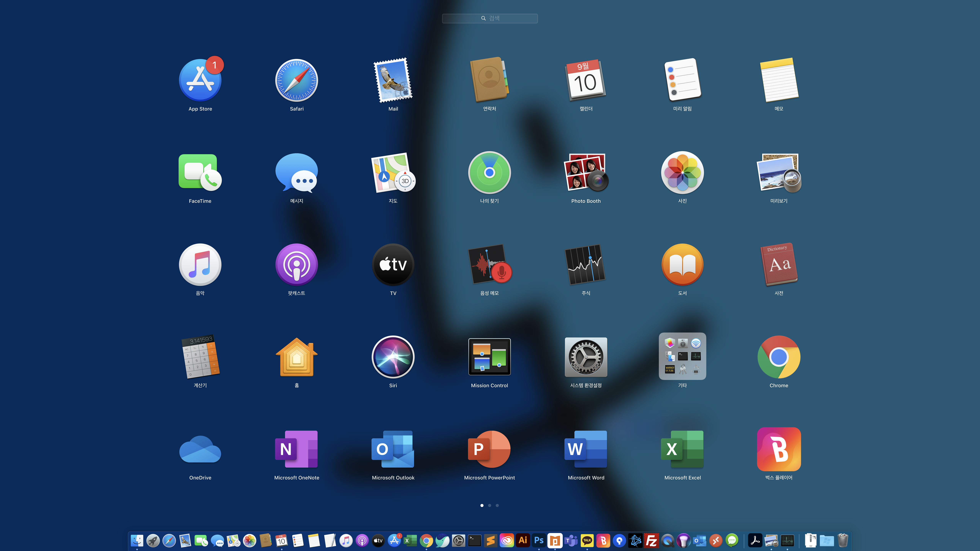Open the Siri app icon
Screen dimensions: 980x551
(393, 357)
